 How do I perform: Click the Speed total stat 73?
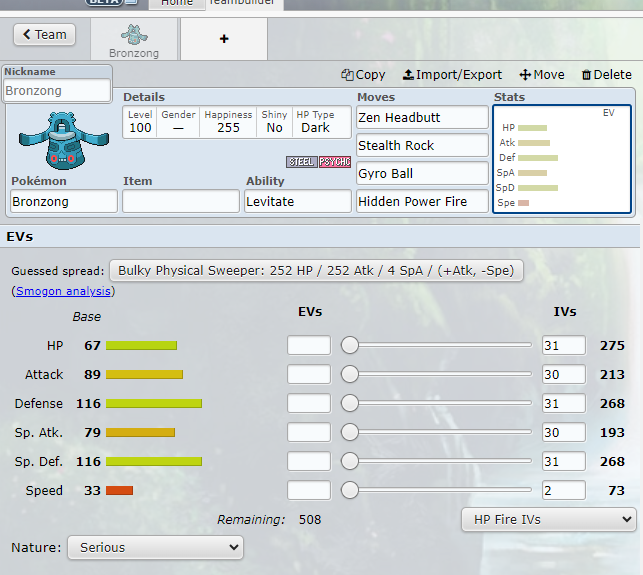coord(616,490)
